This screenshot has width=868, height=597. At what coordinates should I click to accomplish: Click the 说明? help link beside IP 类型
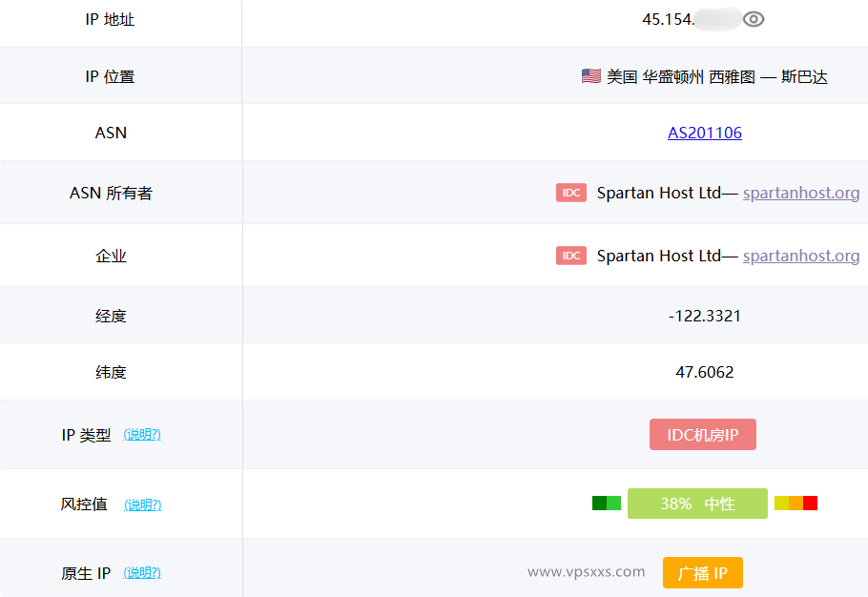[142, 435]
